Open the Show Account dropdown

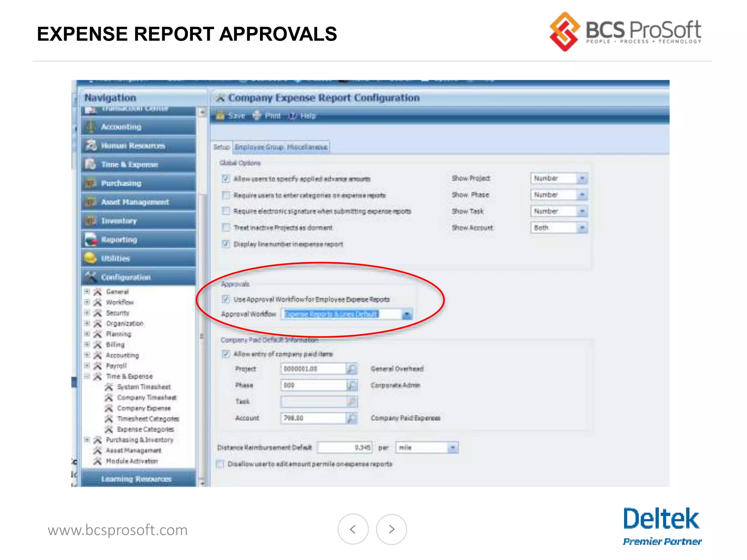(582, 227)
